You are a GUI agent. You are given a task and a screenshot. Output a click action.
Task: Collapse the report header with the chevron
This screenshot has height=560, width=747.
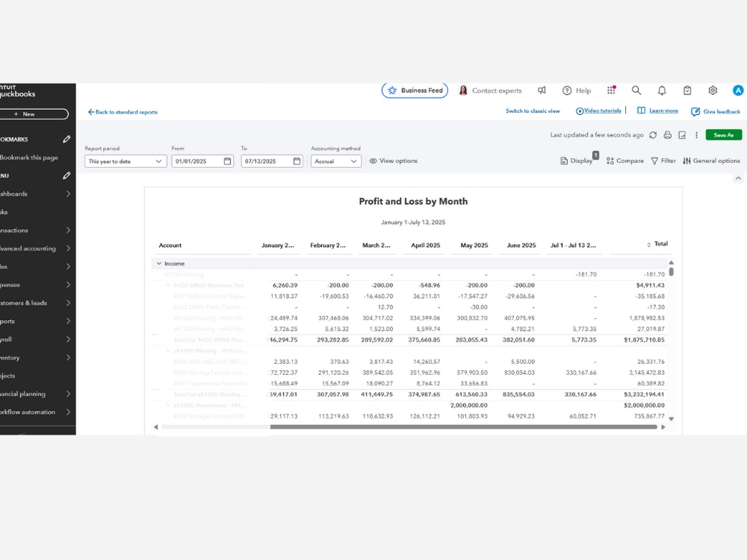pyautogui.click(x=738, y=178)
